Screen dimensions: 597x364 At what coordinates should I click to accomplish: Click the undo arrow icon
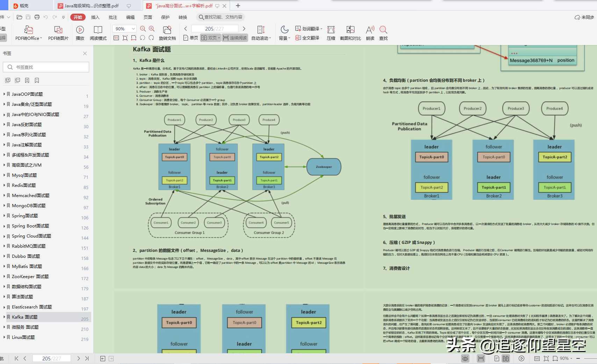coord(45,17)
